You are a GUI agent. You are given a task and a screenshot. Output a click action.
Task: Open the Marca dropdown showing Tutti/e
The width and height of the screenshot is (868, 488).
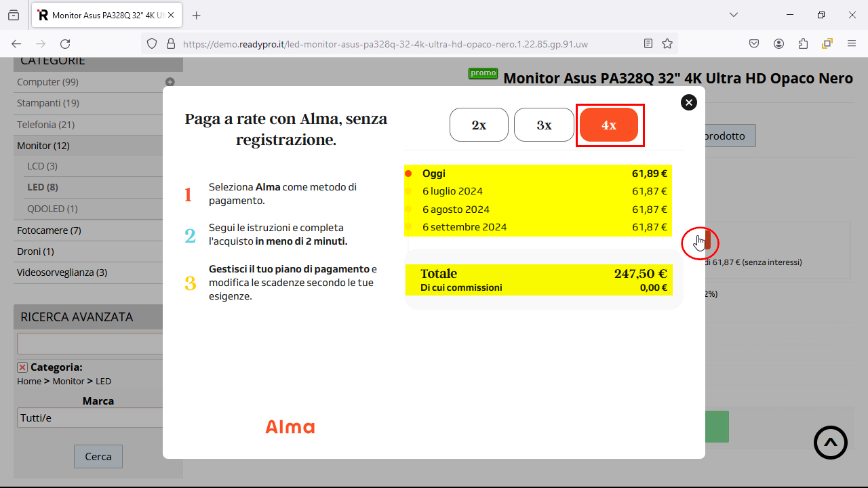coord(90,418)
